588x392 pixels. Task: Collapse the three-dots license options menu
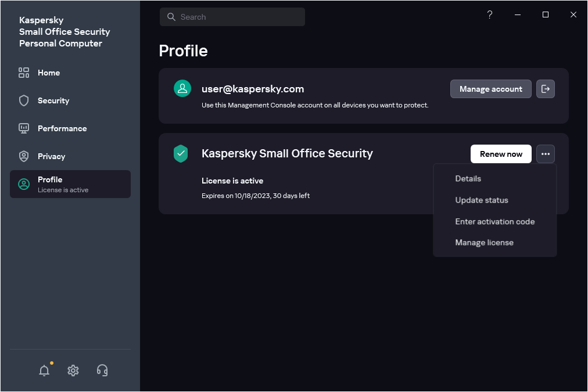pos(546,154)
